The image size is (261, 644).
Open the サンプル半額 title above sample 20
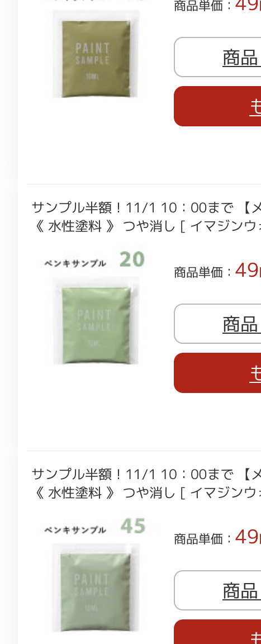(x=146, y=208)
